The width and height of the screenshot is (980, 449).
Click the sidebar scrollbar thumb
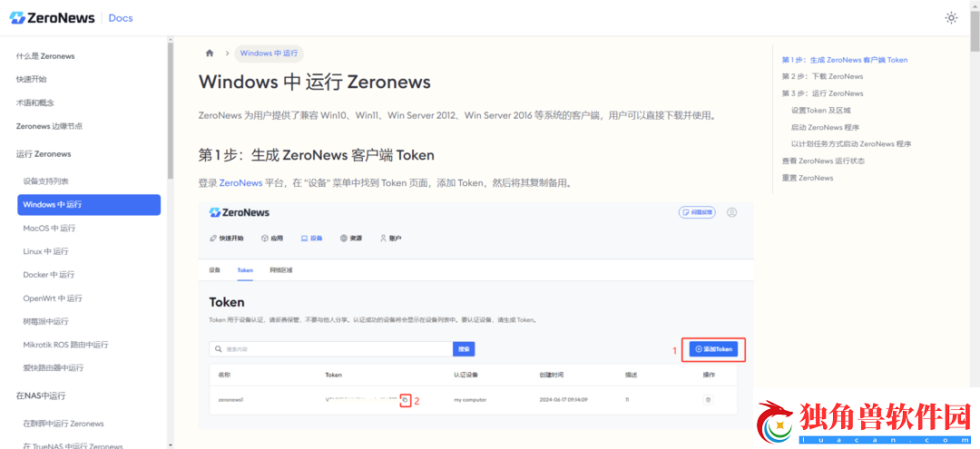pyautogui.click(x=170, y=112)
